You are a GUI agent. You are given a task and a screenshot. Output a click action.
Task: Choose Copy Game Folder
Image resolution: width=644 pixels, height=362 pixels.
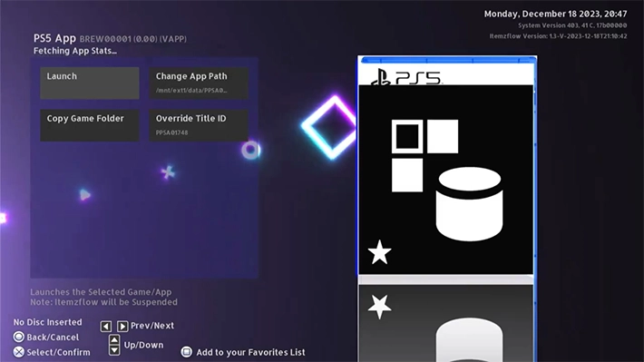[90, 125]
